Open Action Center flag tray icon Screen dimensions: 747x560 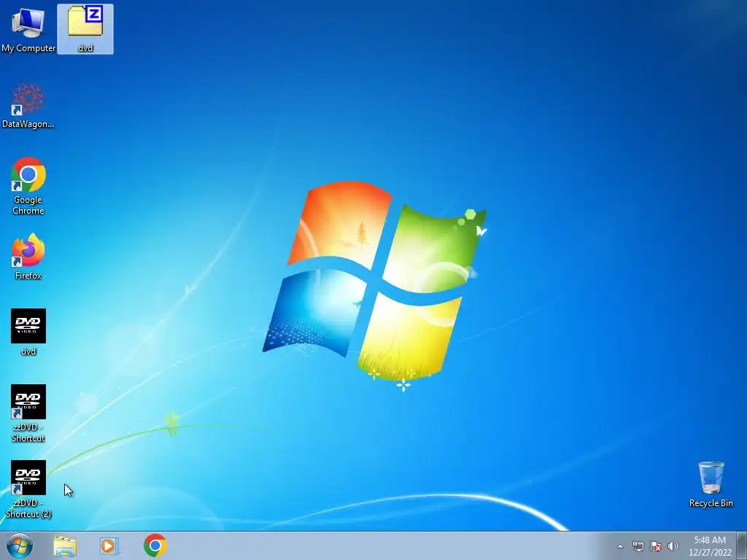click(x=656, y=546)
